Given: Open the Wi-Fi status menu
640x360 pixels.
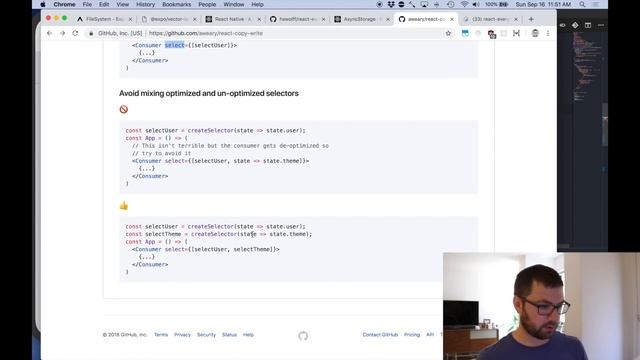Looking at the screenshot, I should pos(464,4).
